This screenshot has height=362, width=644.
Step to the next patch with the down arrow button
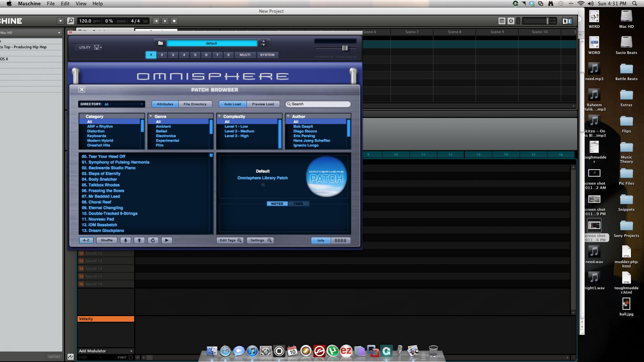pos(126,240)
